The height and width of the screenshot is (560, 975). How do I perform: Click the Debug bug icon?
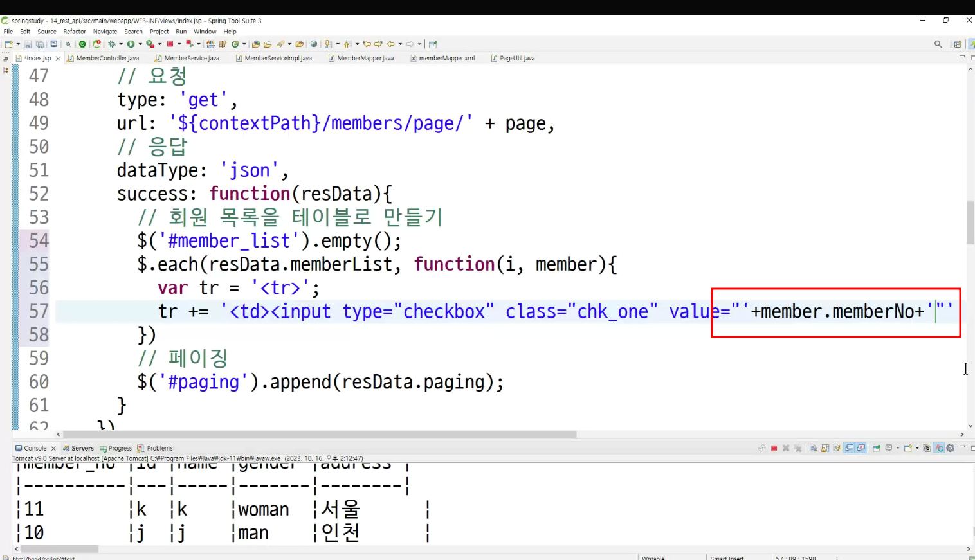[112, 44]
